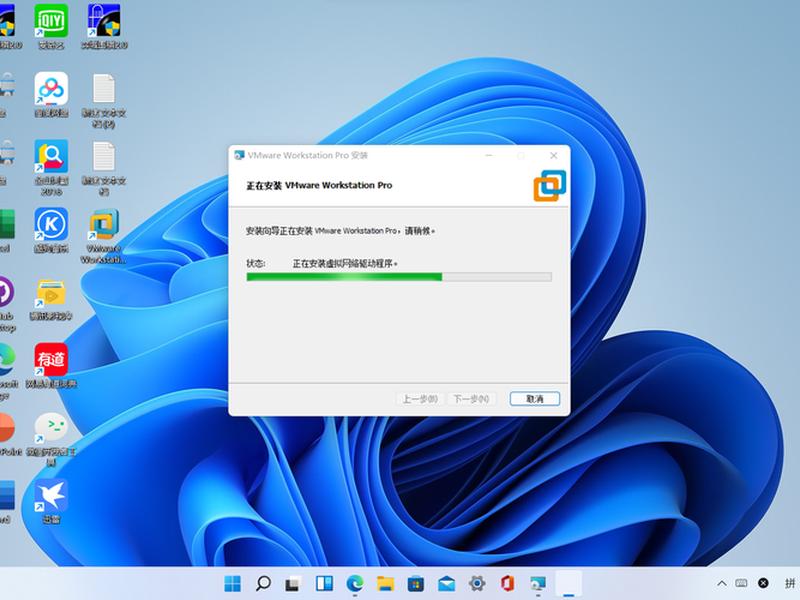Show hidden system tray icons
The width and height of the screenshot is (800, 600).
point(722,583)
